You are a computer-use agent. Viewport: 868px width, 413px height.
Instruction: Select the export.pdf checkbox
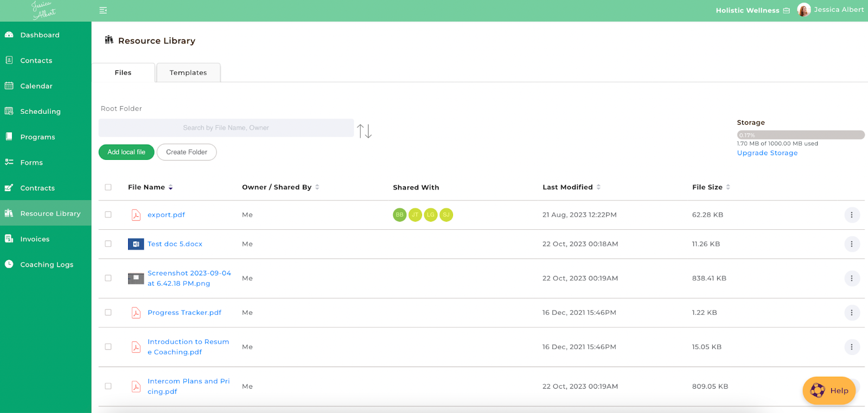click(x=108, y=215)
